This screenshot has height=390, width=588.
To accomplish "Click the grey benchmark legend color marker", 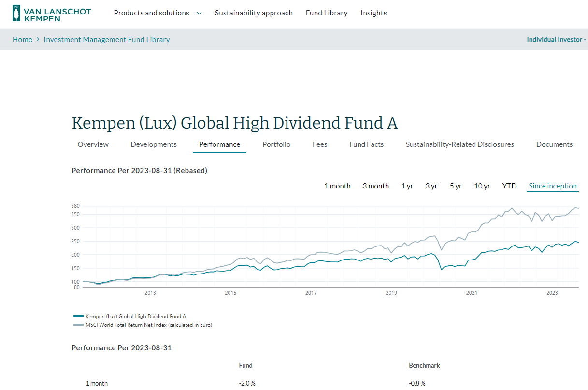I will point(78,325).
